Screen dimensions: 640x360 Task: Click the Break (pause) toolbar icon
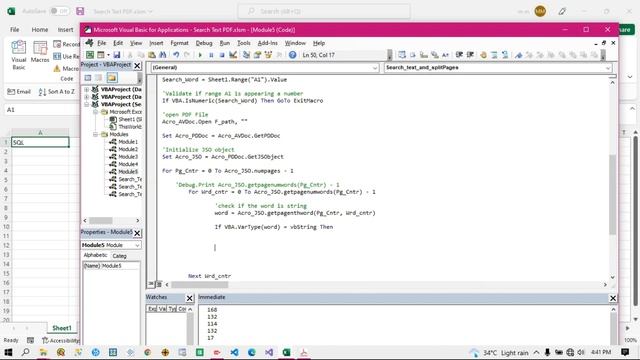click(x=211, y=55)
